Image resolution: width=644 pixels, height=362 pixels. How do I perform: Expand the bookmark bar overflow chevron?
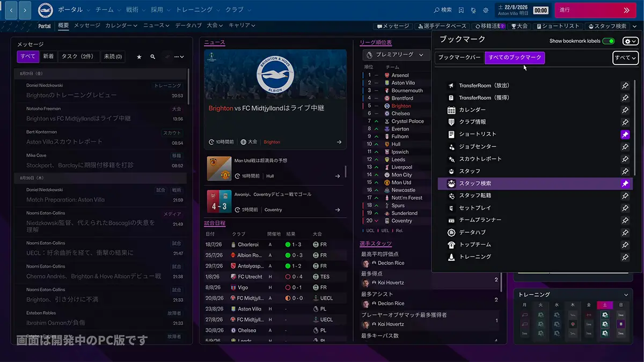point(635,26)
